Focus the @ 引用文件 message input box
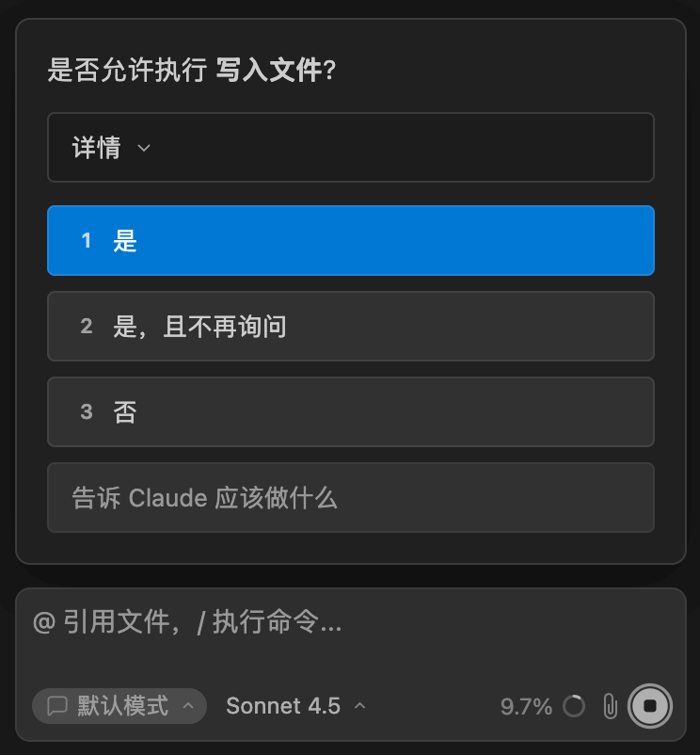700x755 pixels. (350, 623)
